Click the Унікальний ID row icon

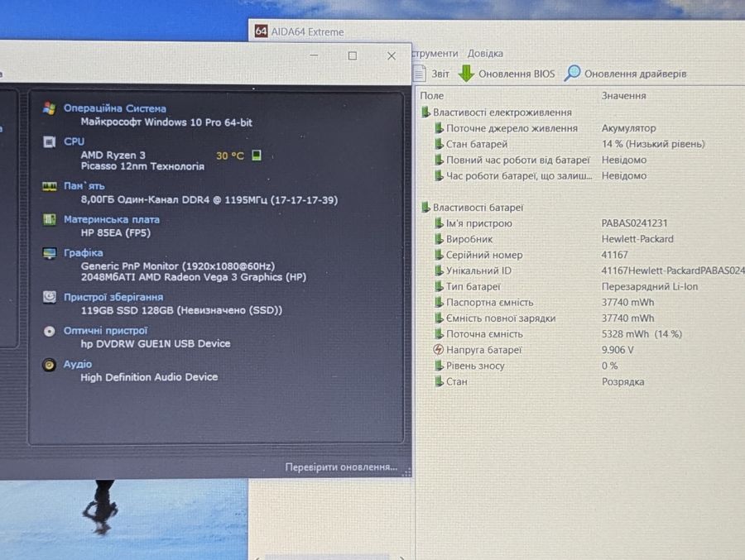[439, 270]
